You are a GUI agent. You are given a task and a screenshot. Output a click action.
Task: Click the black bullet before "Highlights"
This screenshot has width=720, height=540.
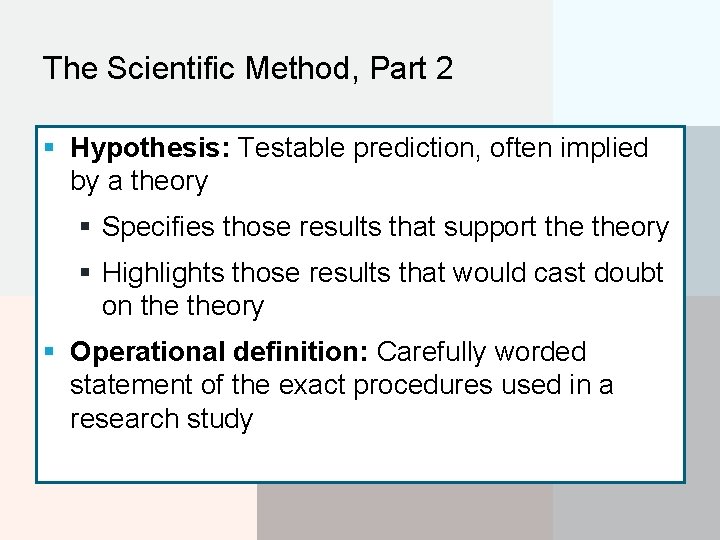(85, 273)
